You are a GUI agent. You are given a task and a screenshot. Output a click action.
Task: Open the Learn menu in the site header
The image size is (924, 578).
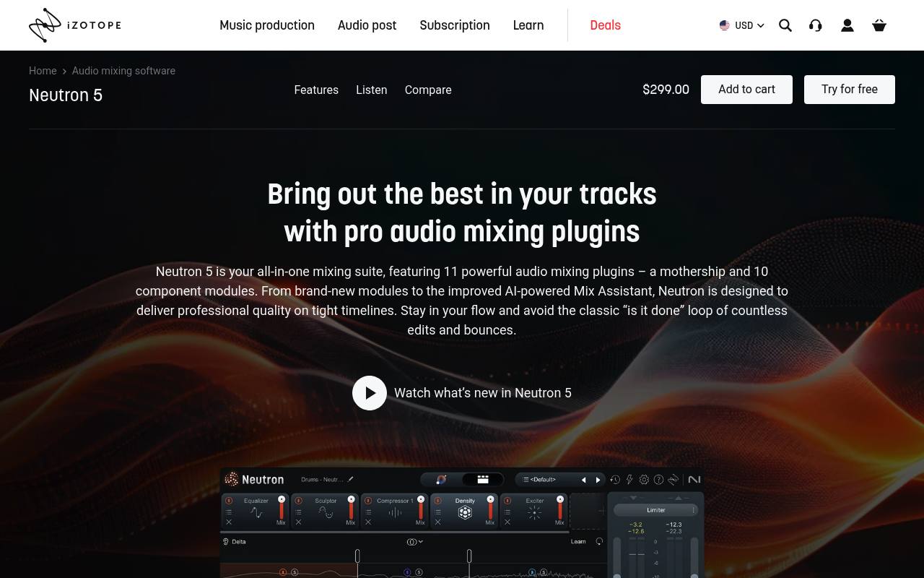pyautogui.click(x=528, y=25)
